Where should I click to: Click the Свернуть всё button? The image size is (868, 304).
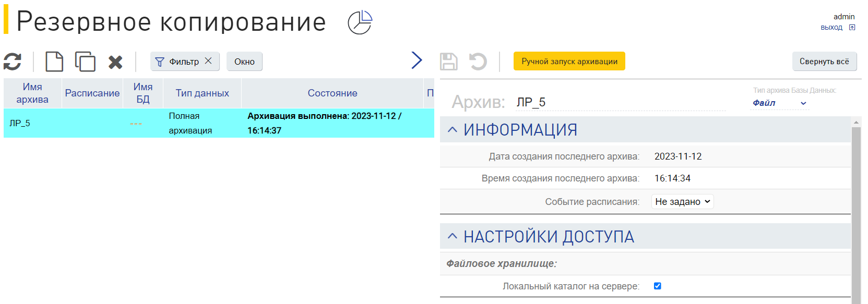824,61
